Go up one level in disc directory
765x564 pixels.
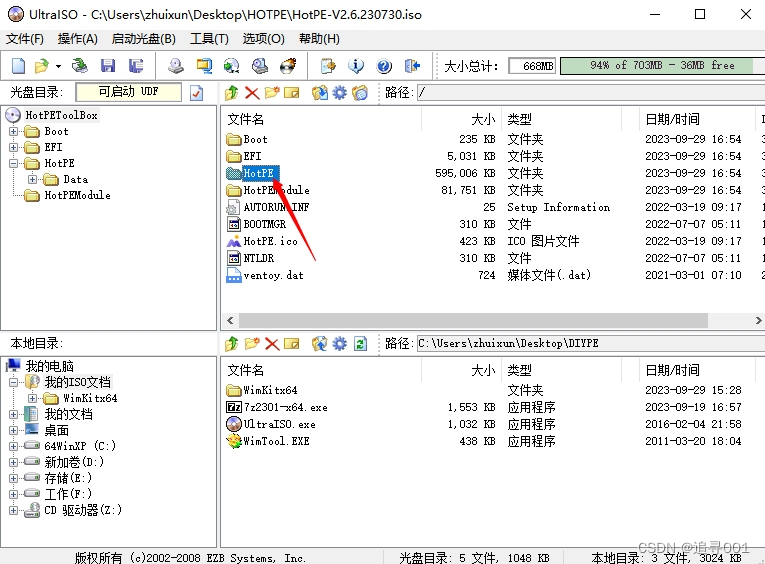click(x=231, y=93)
